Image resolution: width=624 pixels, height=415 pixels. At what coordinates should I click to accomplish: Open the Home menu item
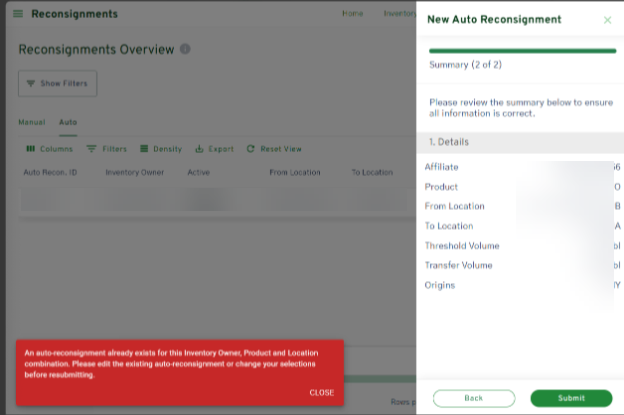[x=352, y=14]
